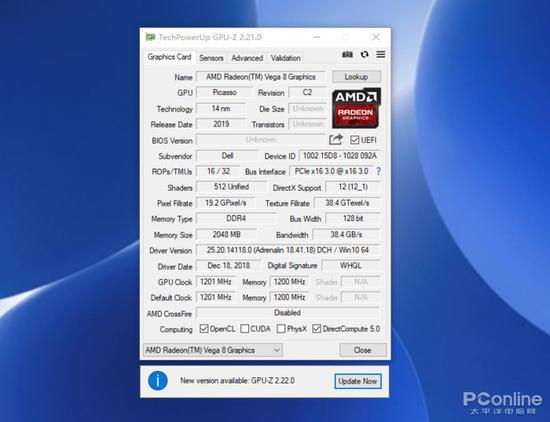Click the Bus Interface PCIe x16 3.0 field
The width and height of the screenshot is (550, 422).
point(331,171)
